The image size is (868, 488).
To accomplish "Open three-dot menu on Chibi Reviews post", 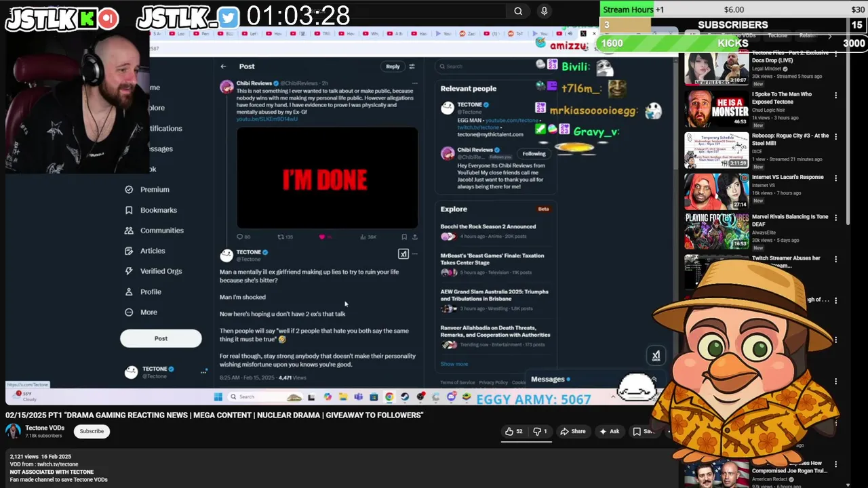I will pyautogui.click(x=415, y=83).
